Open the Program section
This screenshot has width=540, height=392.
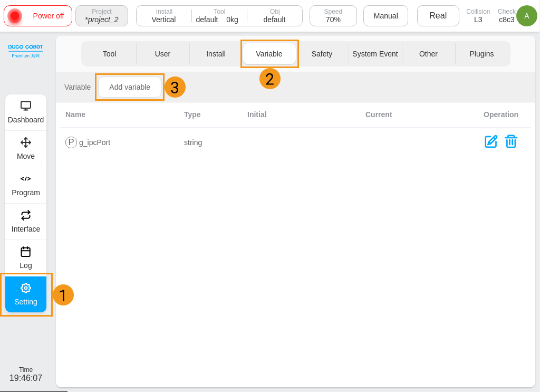[26, 185]
